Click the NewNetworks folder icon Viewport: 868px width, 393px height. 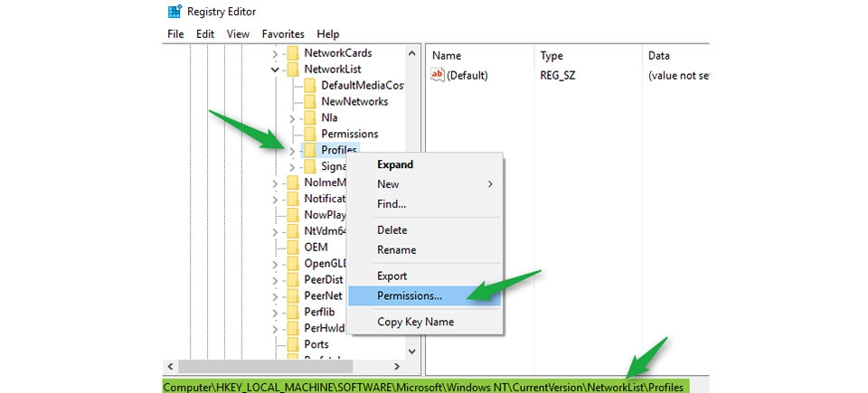point(310,101)
